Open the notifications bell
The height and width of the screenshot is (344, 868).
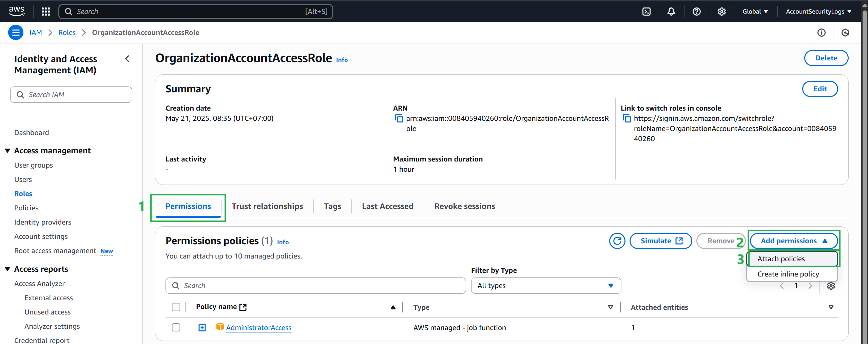tap(671, 11)
